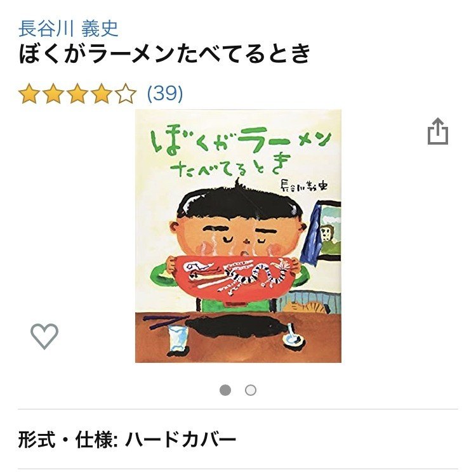Image resolution: width=476 pixels, height=472 pixels.
Task: Tap the handwritten author name on the cover
Action: [x=303, y=185]
